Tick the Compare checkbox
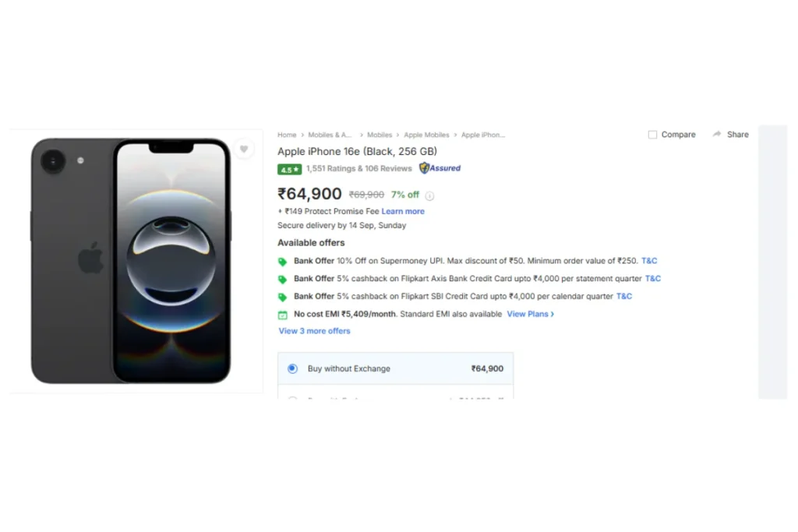This screenshot has height=532, width=798. point(653,135)
